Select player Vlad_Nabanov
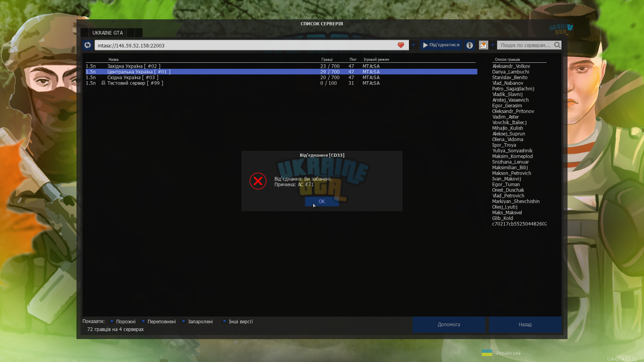 pyautogui.click(x=508, y=83)
